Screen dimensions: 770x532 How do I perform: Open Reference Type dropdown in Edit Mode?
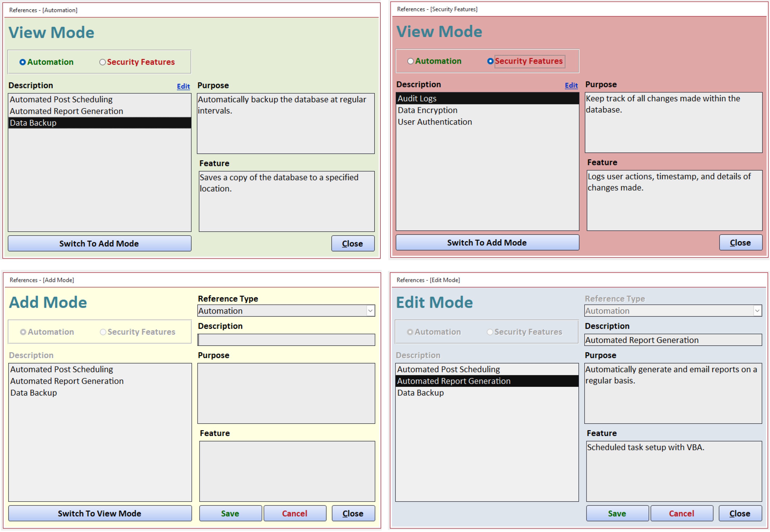coord(757,311)
